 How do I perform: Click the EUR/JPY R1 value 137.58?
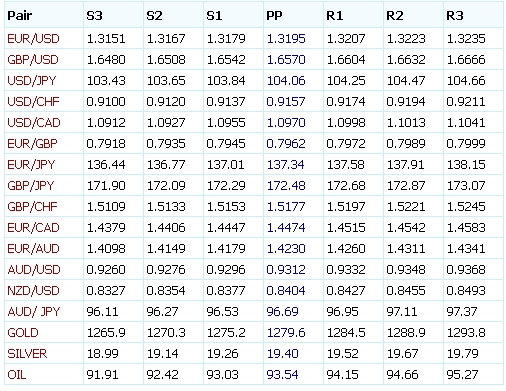(x=346, y=165)
